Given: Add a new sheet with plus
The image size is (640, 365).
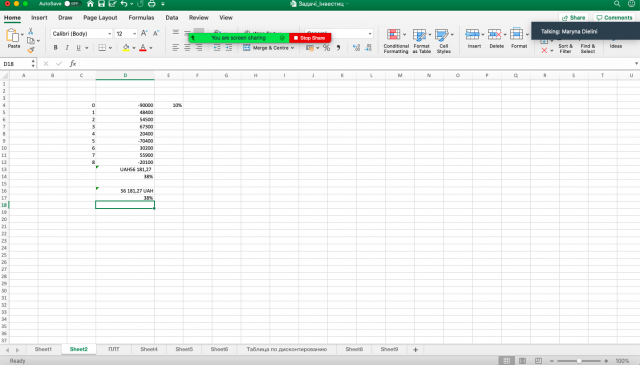Looking at the screenshot, I should click(x=416, y=349).
